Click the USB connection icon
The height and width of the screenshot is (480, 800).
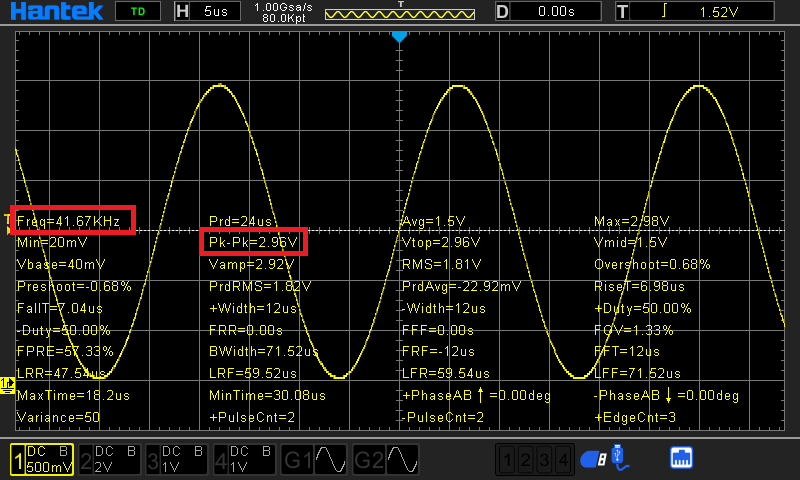click(622, 458)
